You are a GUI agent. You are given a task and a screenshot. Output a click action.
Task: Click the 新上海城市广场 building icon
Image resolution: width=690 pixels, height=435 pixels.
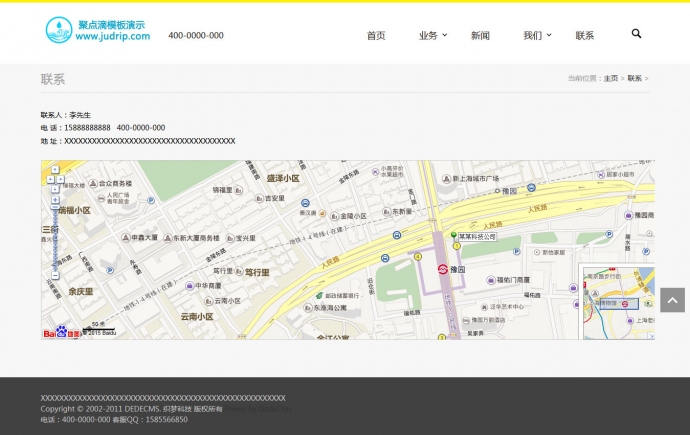coord(446,179)
